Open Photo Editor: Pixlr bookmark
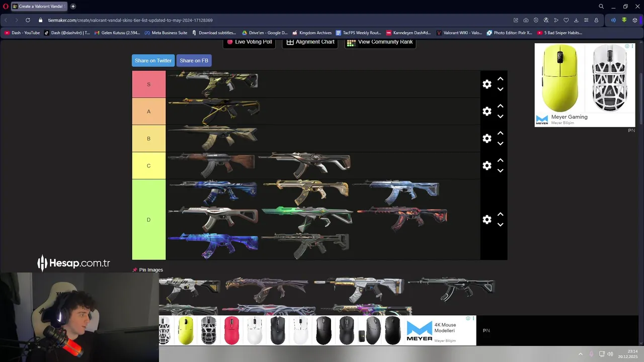Screen dimensions: 644x362 coord(510,33)
